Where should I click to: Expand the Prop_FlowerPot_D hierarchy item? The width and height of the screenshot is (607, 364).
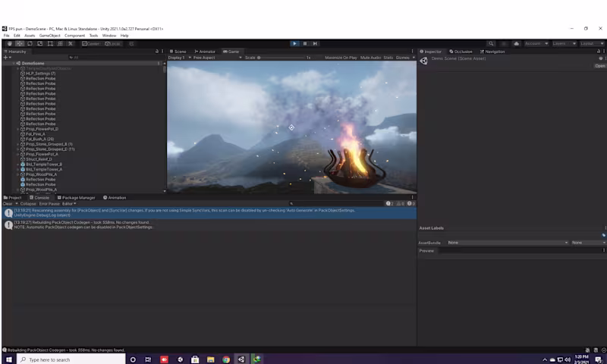pyautogui.click(x=17, y=129)
